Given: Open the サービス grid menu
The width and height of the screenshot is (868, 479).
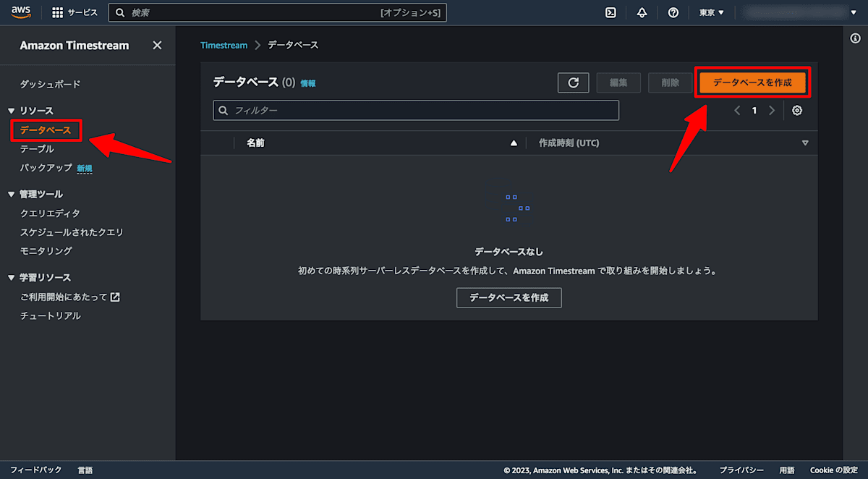Looking at the screenshot, I should [x=75, y=12].
